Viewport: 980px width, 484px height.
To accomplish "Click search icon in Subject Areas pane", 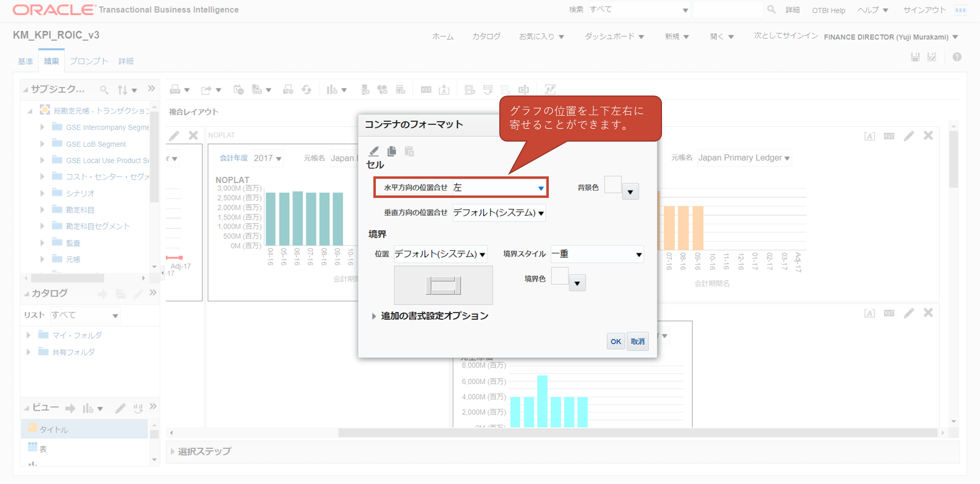I will point(104,90).
